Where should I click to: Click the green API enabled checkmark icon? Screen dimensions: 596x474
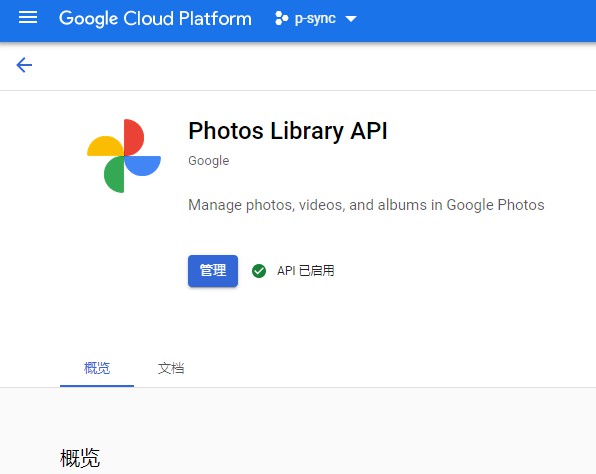(259, 271)
